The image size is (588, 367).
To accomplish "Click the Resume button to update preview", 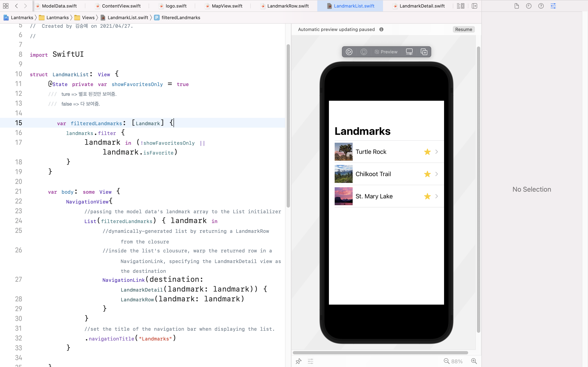I will pos(463,29).
